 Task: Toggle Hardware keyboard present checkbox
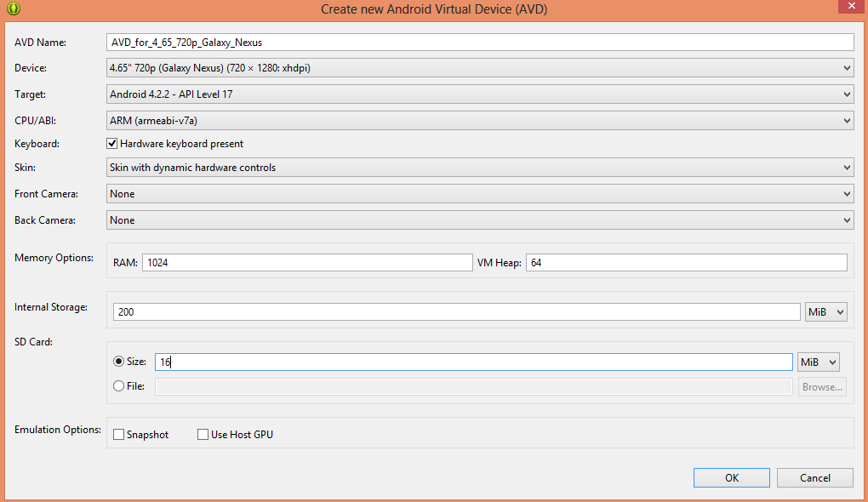[111, 143]
